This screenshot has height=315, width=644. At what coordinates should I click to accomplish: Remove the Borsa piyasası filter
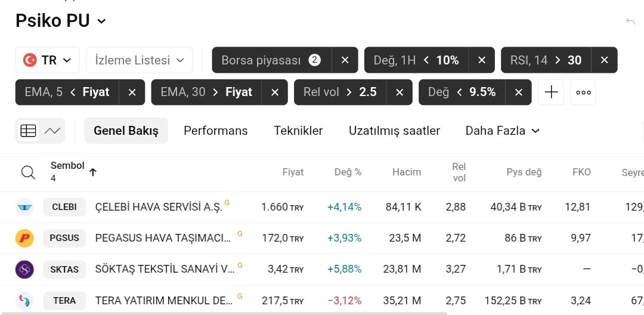point(345,60)
